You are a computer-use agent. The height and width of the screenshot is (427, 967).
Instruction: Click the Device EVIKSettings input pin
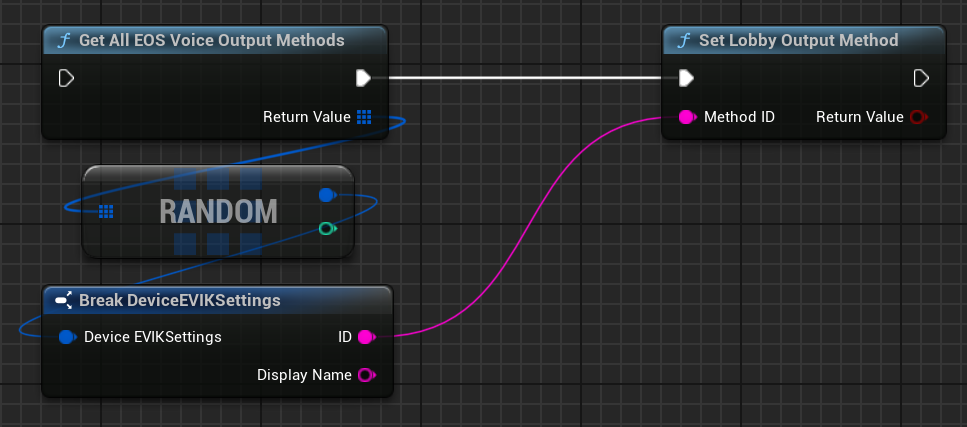coord(67,337)
